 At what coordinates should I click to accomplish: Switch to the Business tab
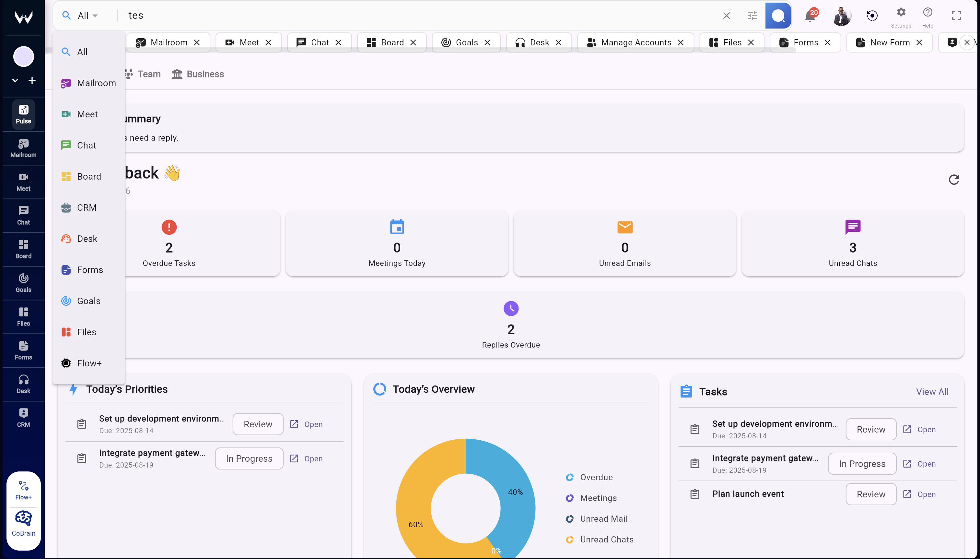point(198,74)
